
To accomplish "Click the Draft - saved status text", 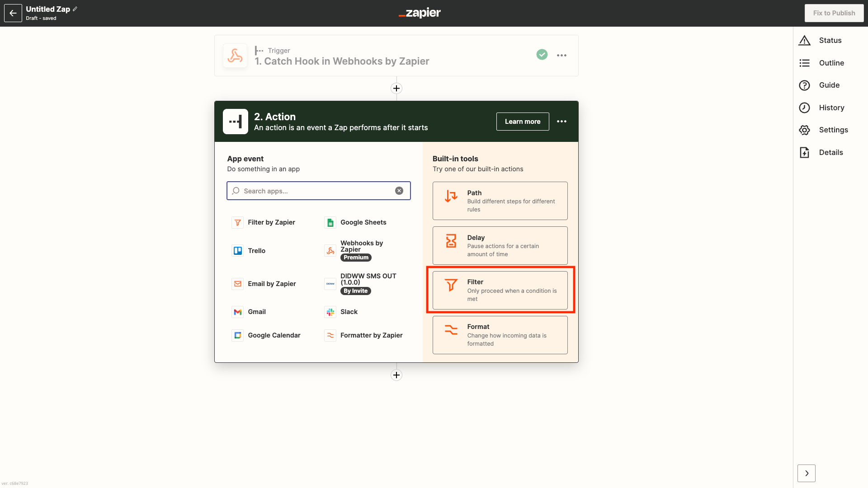I will click(x=41, y=18).
